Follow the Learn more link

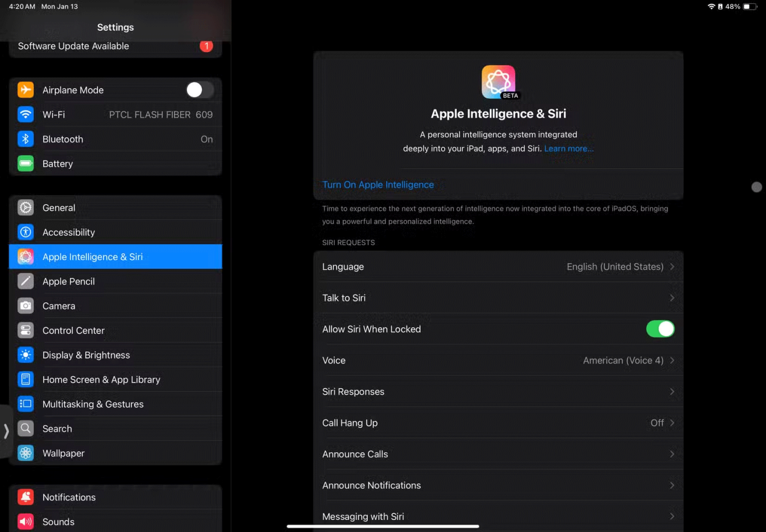tap(568, 149)
